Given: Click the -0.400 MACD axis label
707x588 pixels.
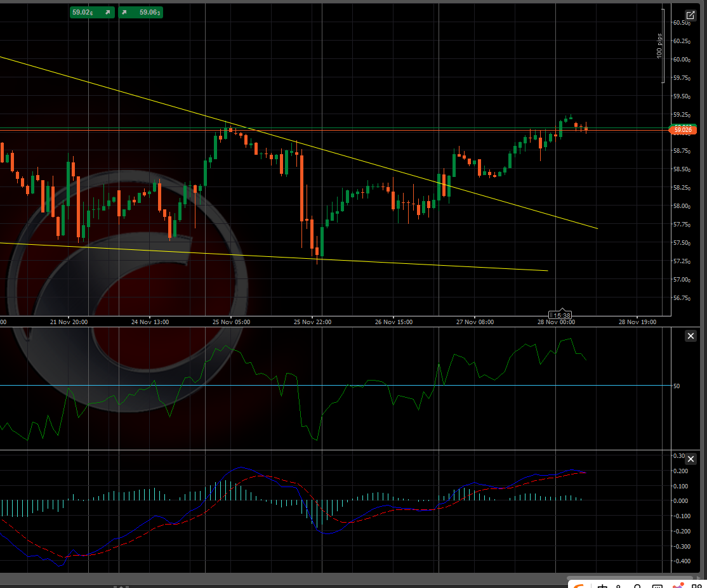Looking at the screenshot, I should click(680, 561).
